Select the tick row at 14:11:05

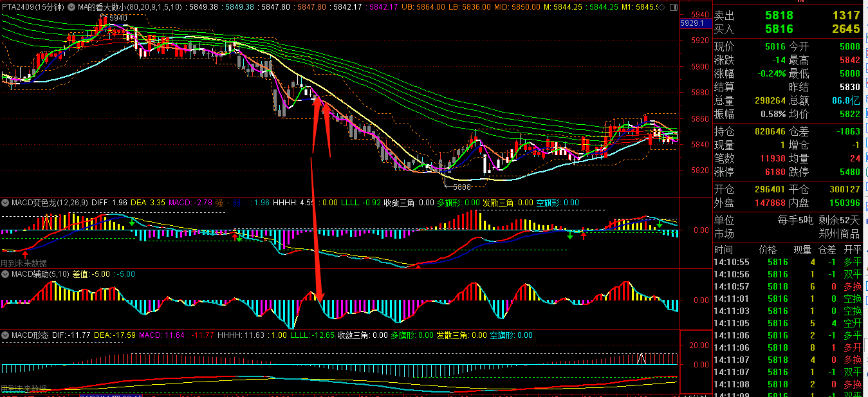(790, 323)
